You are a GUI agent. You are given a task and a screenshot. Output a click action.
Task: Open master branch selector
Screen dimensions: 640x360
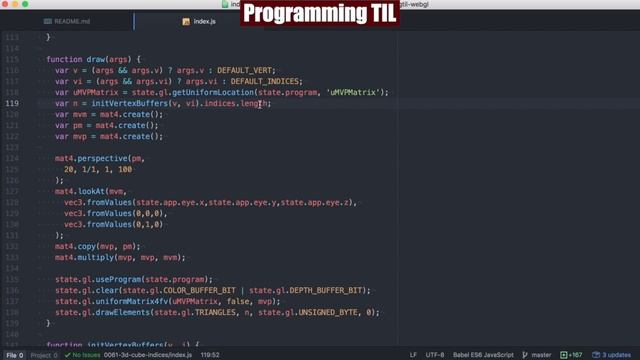click(x=541, y=355)
